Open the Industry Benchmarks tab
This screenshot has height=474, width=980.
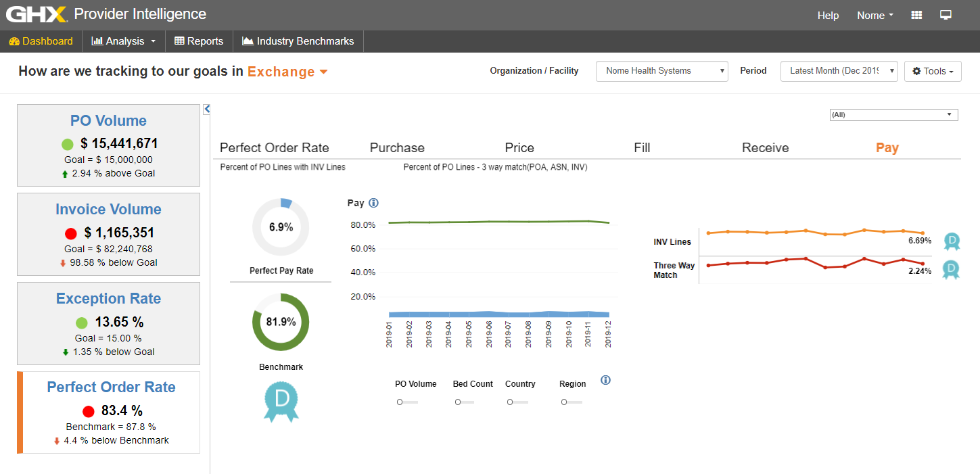298,41
